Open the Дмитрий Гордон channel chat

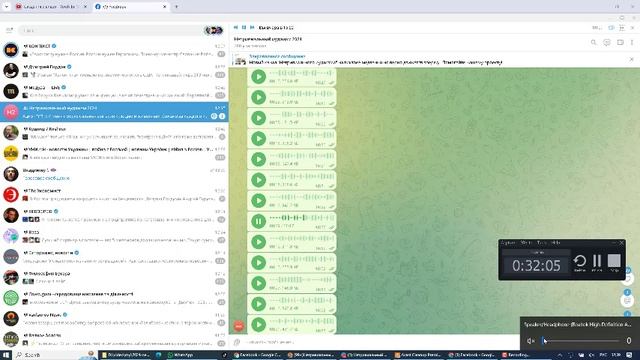(114, 71)
